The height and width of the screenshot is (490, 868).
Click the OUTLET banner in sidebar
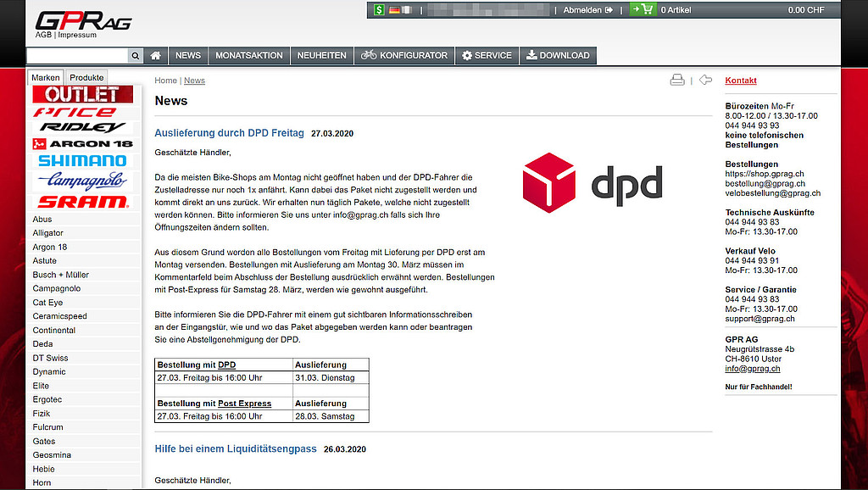point(82,94)
